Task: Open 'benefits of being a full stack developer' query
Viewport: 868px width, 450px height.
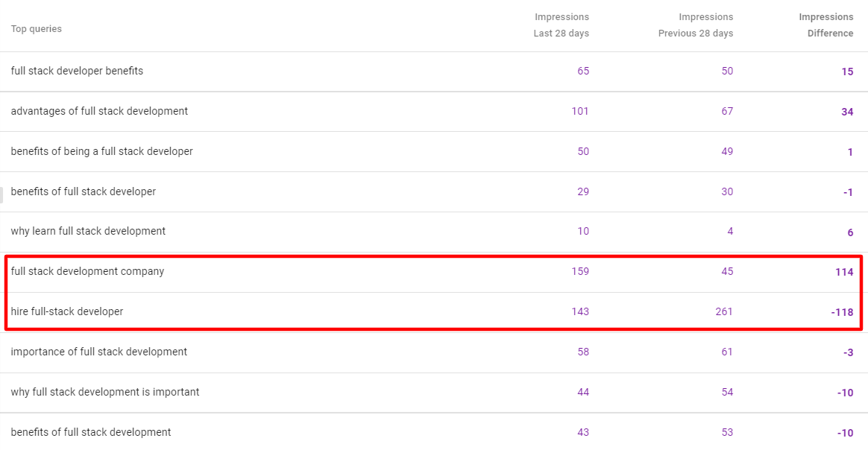Action: point(101,152)
